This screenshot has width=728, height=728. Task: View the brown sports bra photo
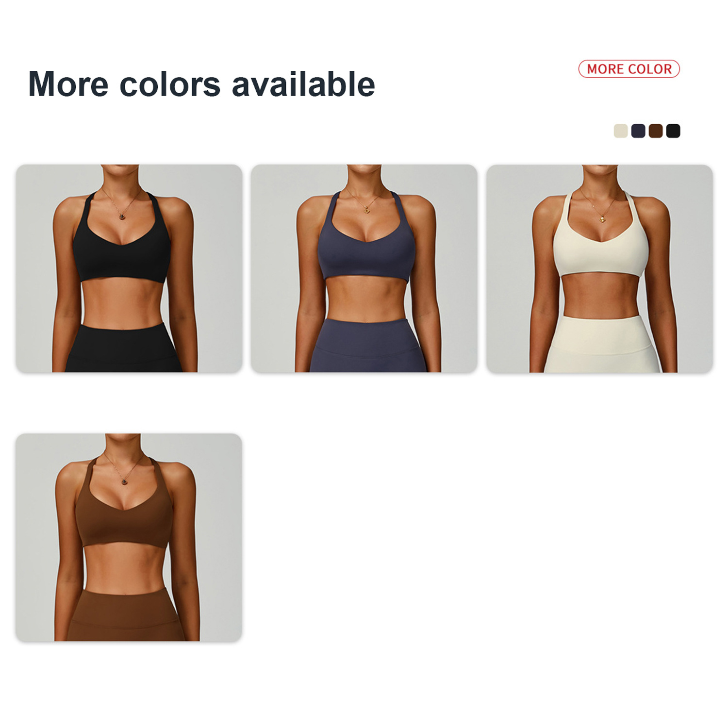point(129,537)
